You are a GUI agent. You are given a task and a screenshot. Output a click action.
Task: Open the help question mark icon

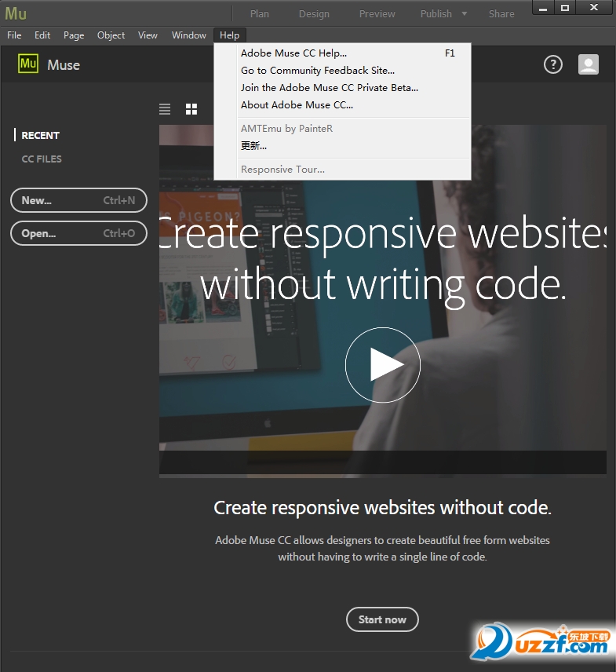[553, 64]
